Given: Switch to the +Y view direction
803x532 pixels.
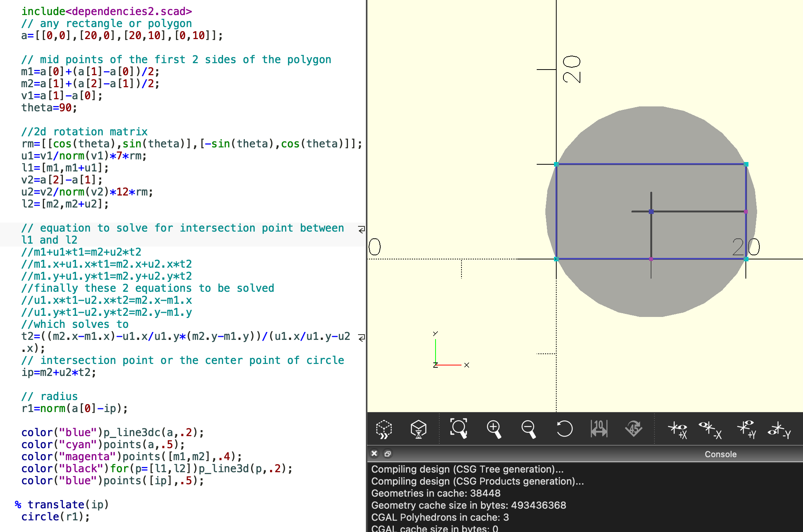Looking at the screenshot, I should 747,429.
